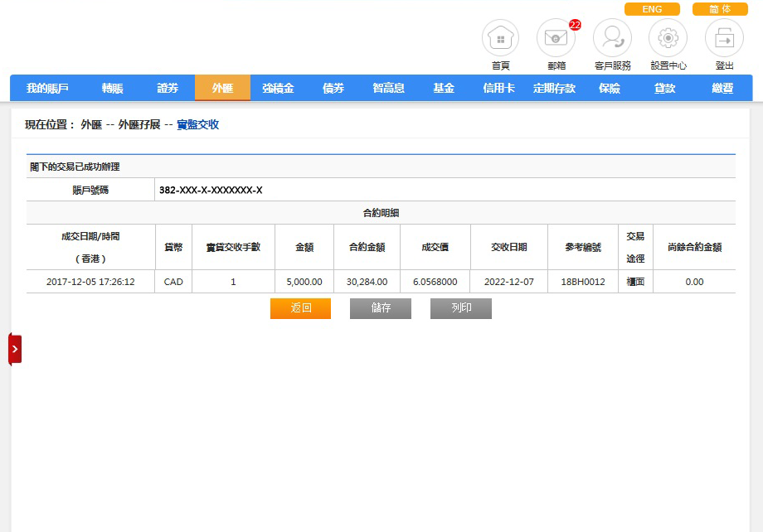Open the 強積金 MPF tab

coord(278,88)
